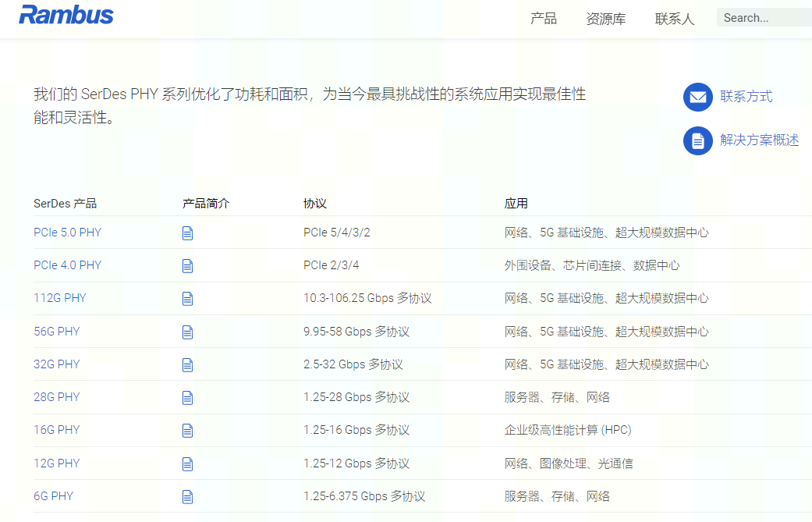The height and width of the screenshot is (522, 812).
Task: Select the text 1.25-12 Gbps 多协议
Action: pyautogui.click(x=356, y=463)
